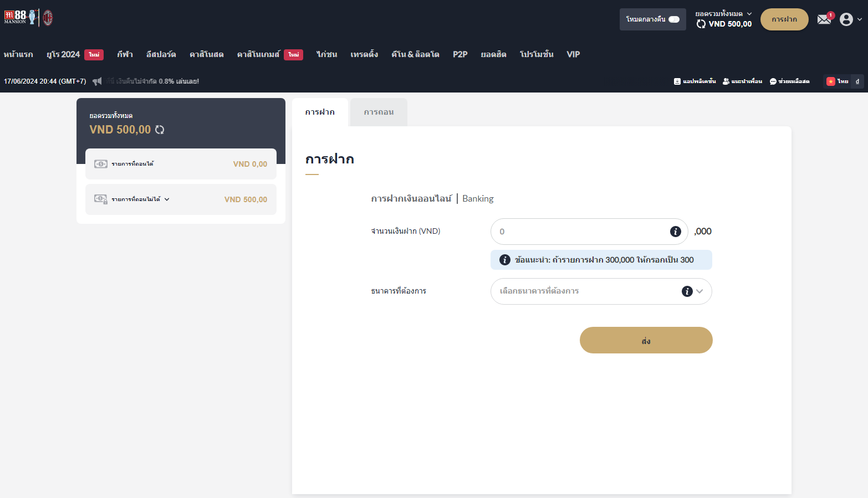Open the language selector showing ไทย
868x498 pixels.
click(838, 81)
